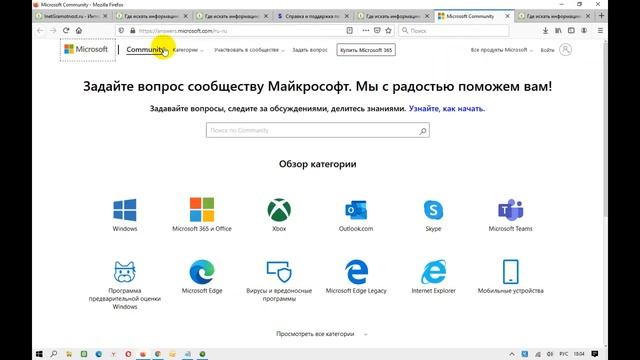Expand Просмотреть все категории
The height and width of the screenshot is (360, 640).
coord(322,334)
